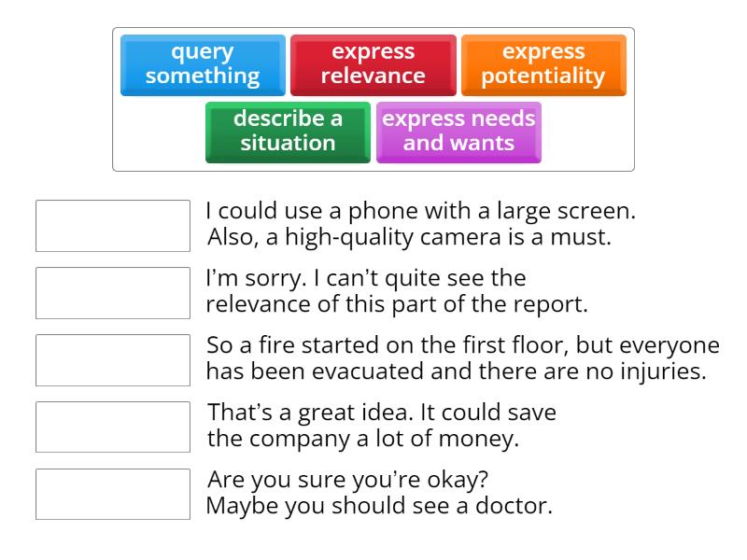Image resolution: width=747 pixels, height=560 pixels.
Task: Select the green 'describe a situation' tile
Action: [x=288, y=132]
